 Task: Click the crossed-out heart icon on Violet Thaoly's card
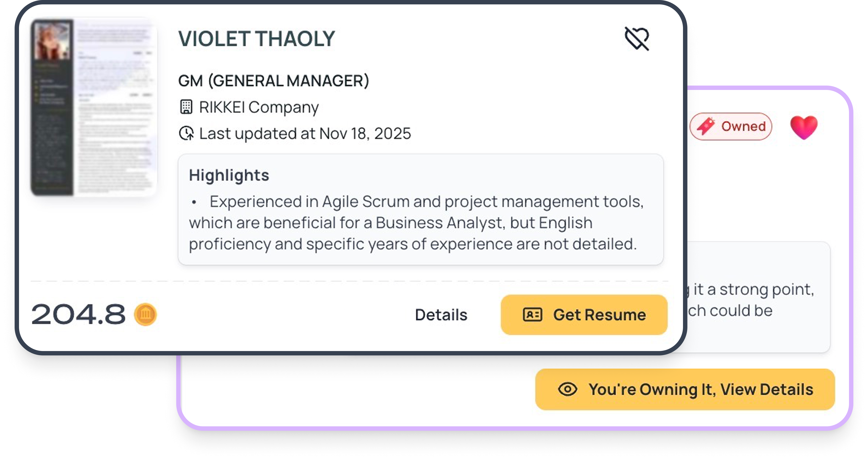637,38
